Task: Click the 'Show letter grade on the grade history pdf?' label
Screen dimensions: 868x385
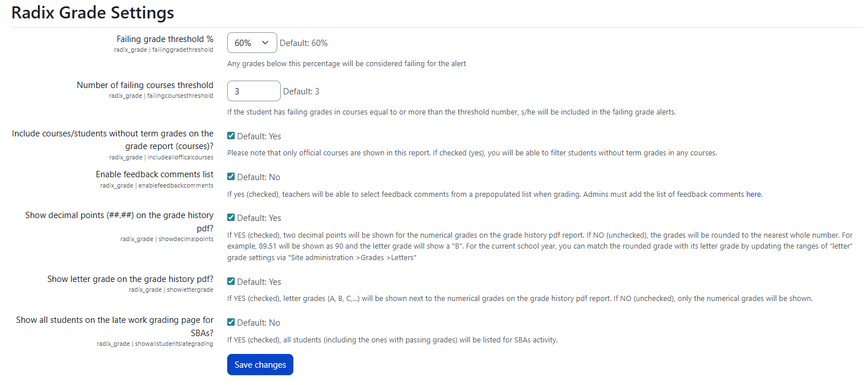Action: 130,279
